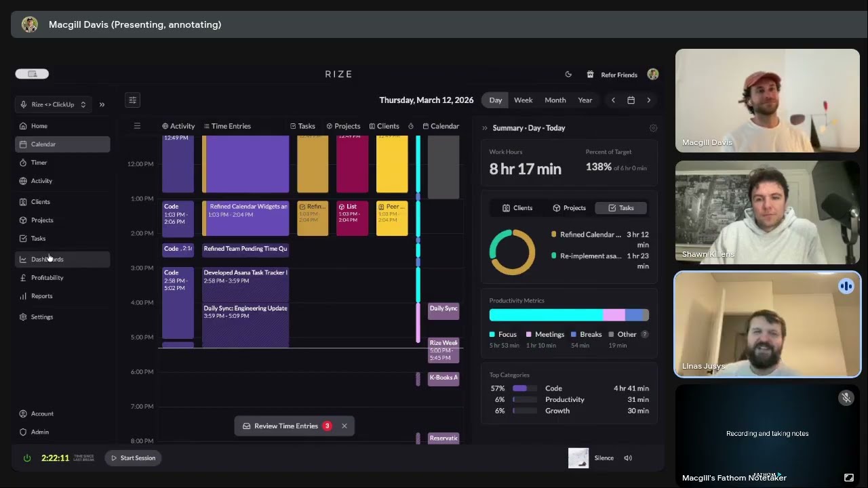Click the productivity metrics help icon

pyautogui.click(x=645, y=334)
